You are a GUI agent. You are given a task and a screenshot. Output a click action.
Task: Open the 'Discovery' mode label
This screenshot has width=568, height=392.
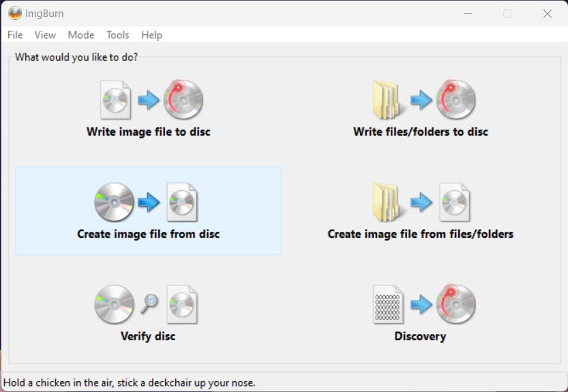pos(420,336)
